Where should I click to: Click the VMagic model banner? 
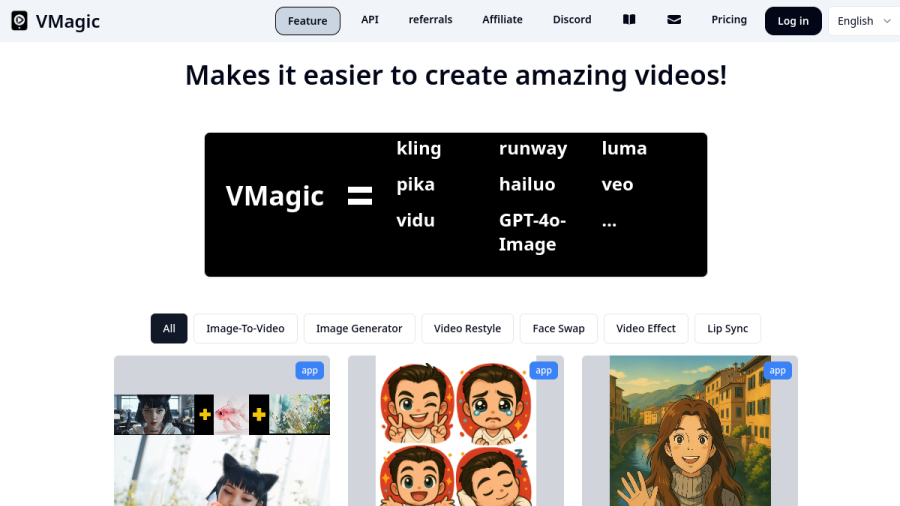coord(456,205)
